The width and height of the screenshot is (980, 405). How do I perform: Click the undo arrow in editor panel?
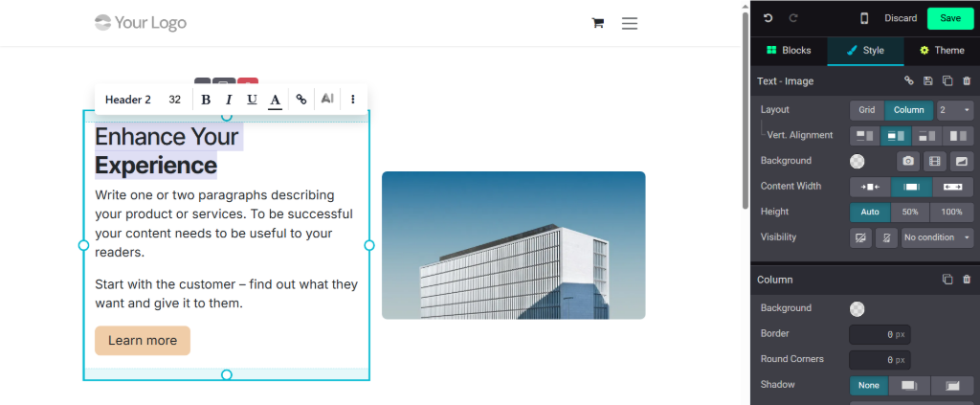point(768,18)
